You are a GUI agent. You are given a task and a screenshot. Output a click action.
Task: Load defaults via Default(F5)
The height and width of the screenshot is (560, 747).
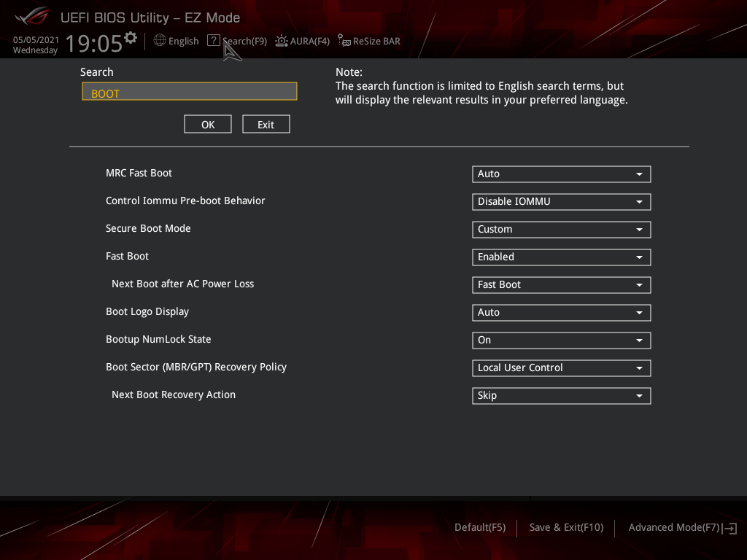click(x=480, y=527)
